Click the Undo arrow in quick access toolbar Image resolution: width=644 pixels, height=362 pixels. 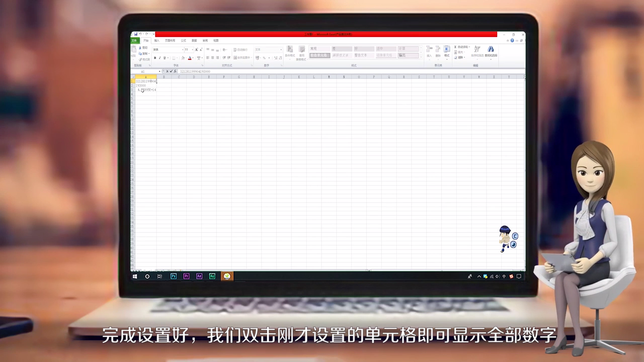[x=140, y=34]
